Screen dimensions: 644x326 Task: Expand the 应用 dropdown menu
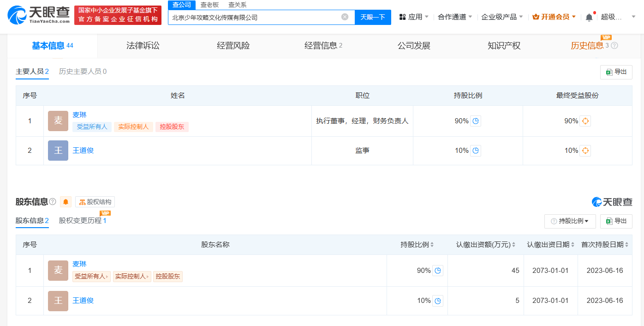click(x=414, y=17)
